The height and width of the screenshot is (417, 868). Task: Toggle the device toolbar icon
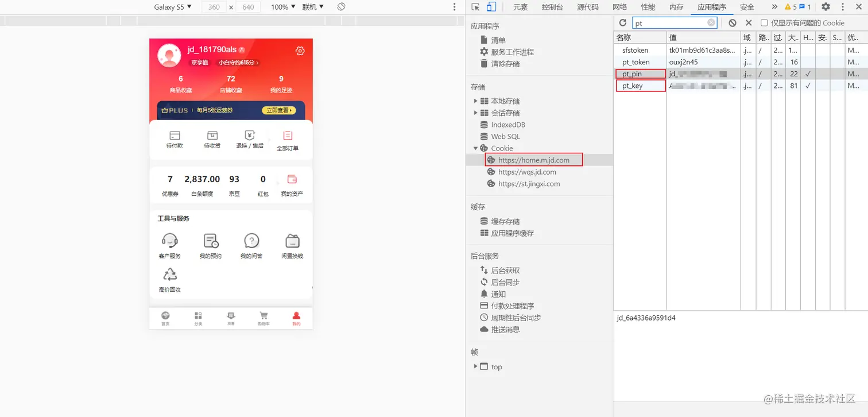491,7
